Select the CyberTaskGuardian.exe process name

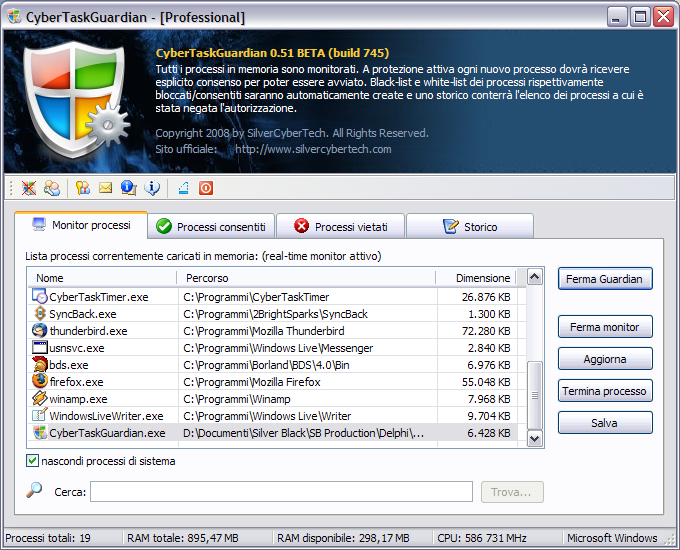coord(108,433)
